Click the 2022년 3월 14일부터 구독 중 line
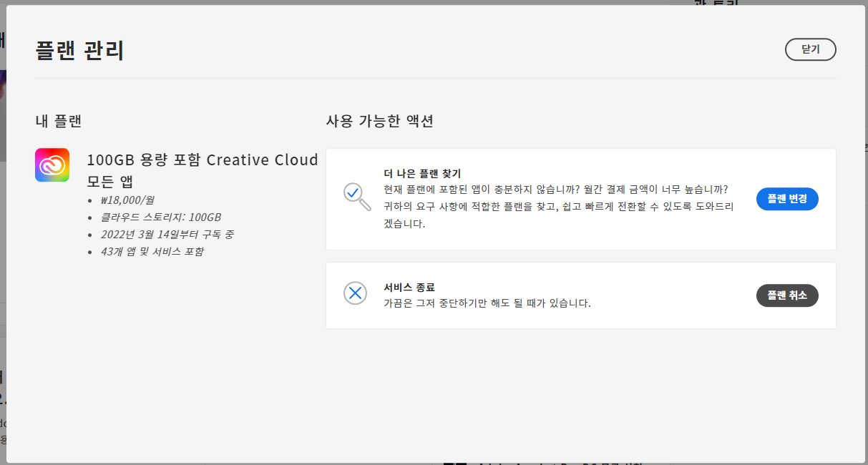This screenshot has height=465, width=868. click(x=167, y=234)
